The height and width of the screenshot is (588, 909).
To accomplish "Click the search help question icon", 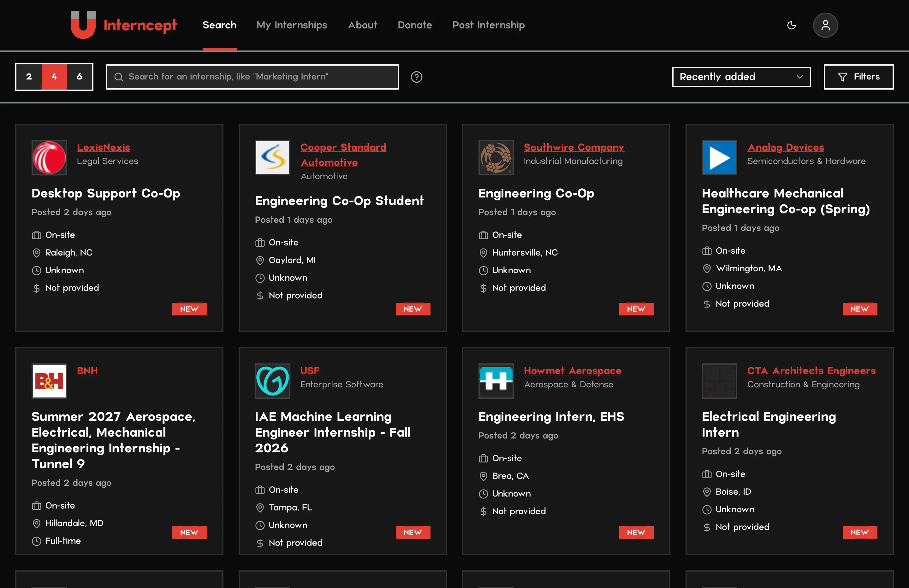I will 416,77.
